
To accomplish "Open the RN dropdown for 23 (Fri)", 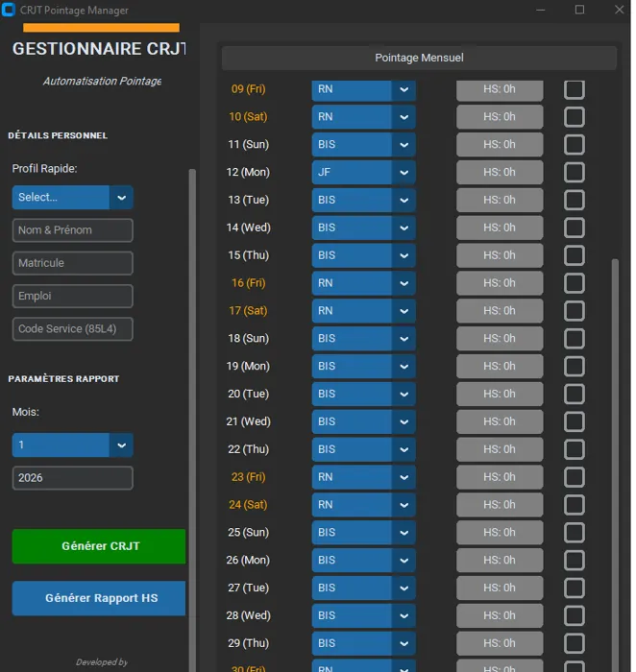I will pyautogui.click(x=363, y=477).
